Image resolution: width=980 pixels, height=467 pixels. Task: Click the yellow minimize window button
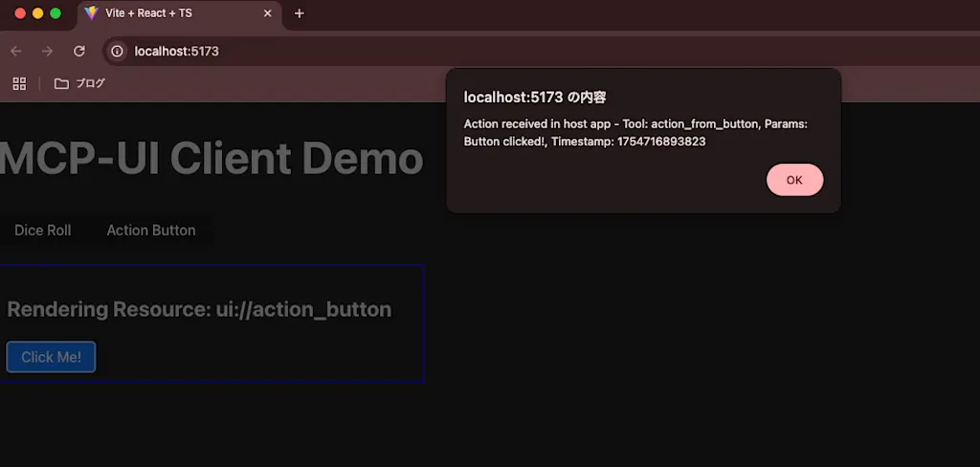[x=37, y=13]
